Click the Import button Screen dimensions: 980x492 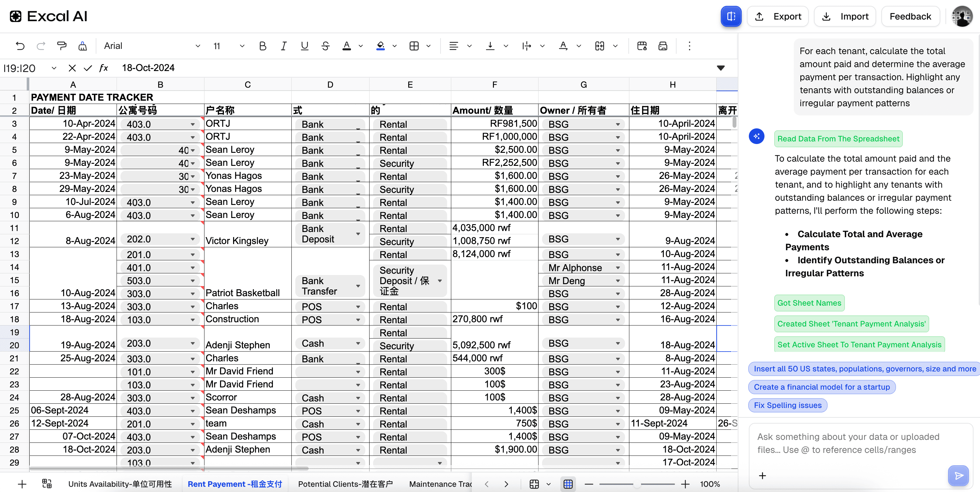(x=845, y=16)
